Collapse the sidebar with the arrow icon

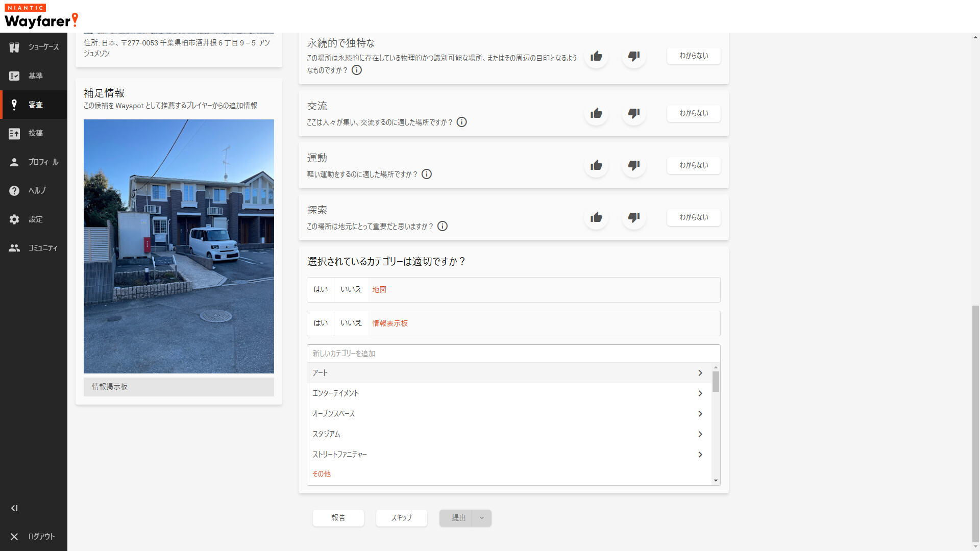click(14, 508)
